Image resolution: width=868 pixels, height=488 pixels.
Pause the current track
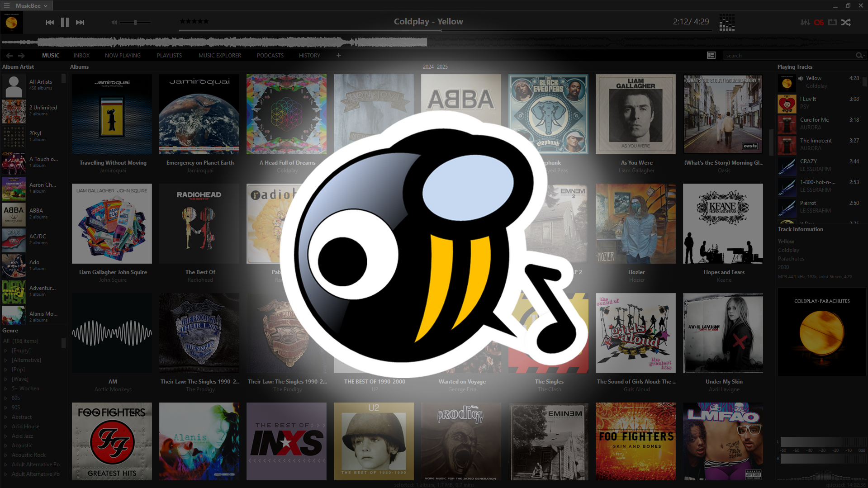65,22
